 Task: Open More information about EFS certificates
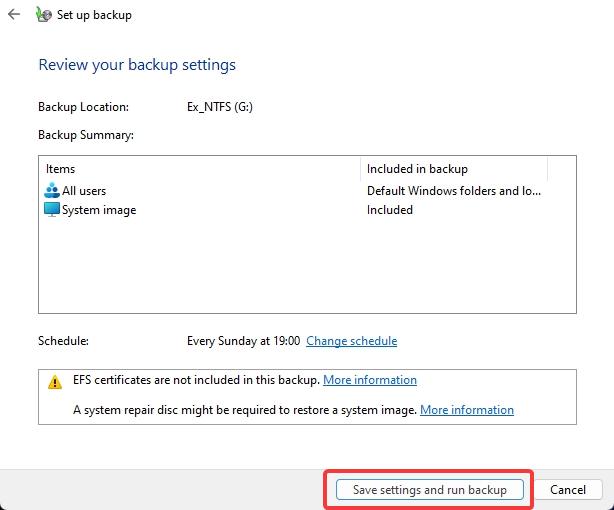point(370,380)
